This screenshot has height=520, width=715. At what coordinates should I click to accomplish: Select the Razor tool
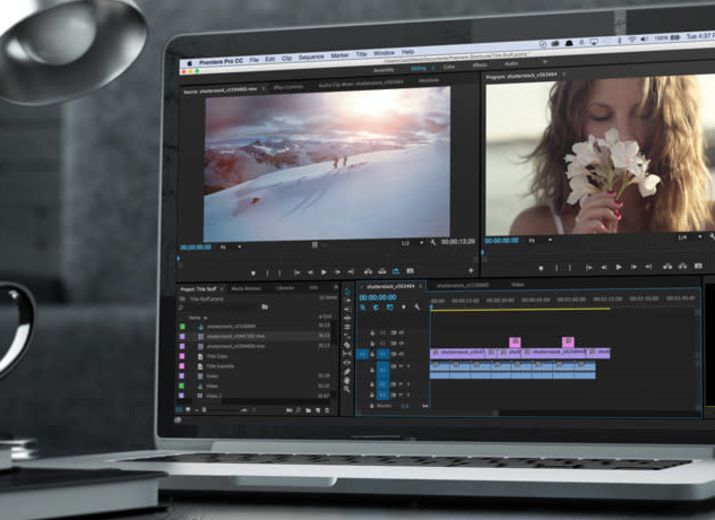click(347, 345)
